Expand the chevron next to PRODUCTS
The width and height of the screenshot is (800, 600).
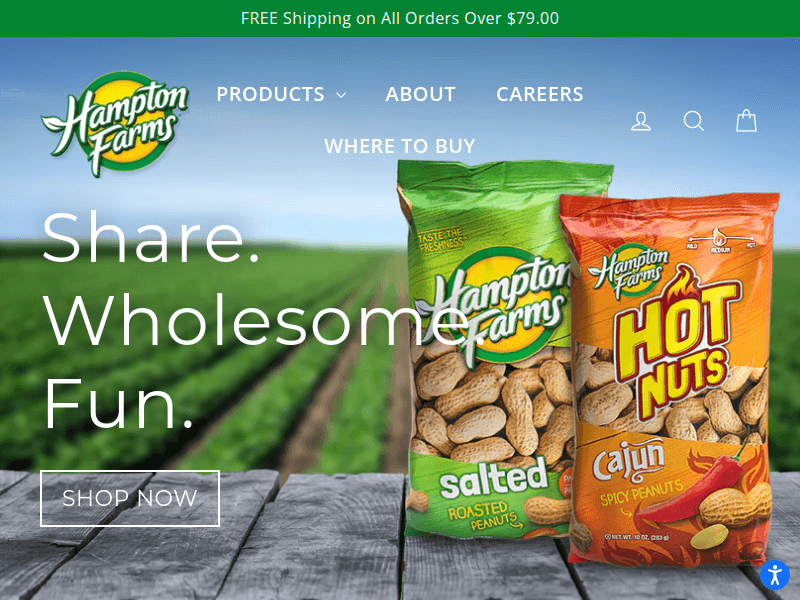click(341, 95)
